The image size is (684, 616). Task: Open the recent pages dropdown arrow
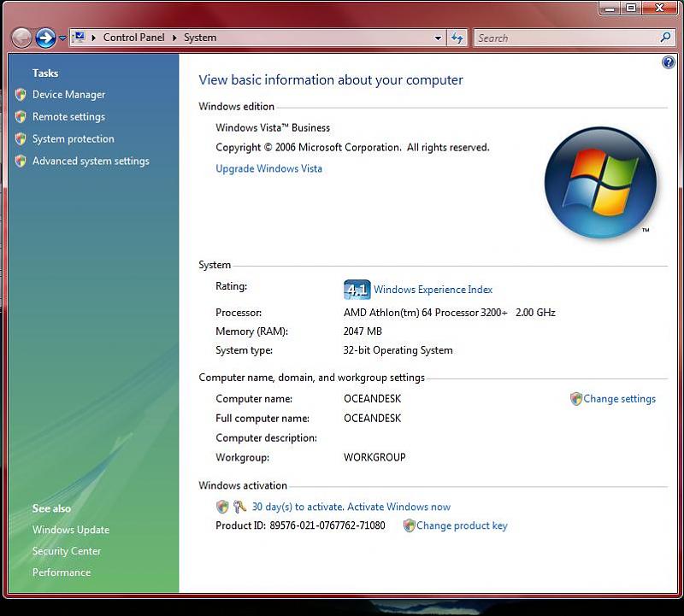(x=62, y=38)
